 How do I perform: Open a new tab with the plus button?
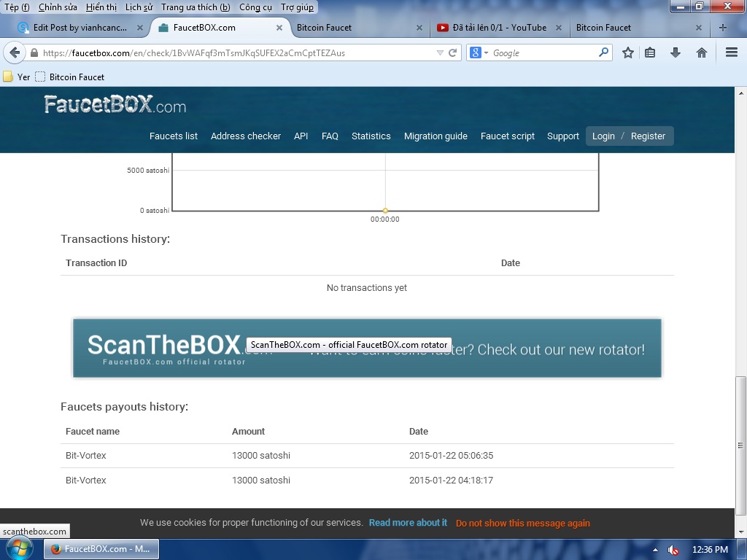(x=723, y=28)
